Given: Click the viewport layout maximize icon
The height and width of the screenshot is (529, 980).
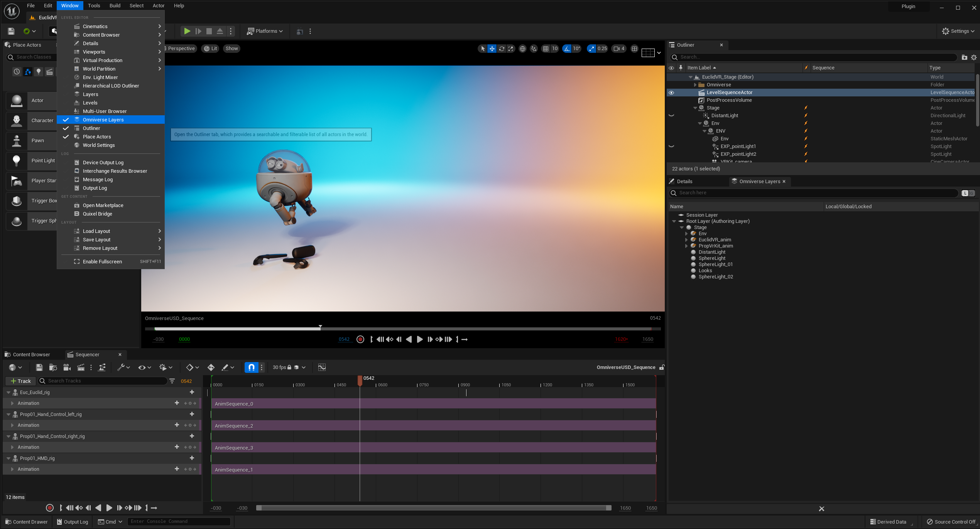Looking at the screenshot, I should point(634,49).
